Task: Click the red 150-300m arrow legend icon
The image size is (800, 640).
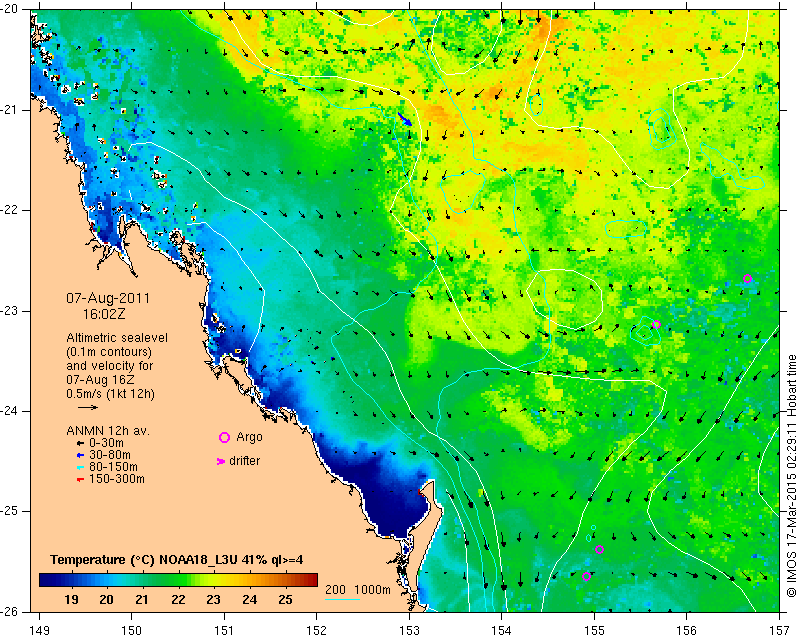Action: 80,479
